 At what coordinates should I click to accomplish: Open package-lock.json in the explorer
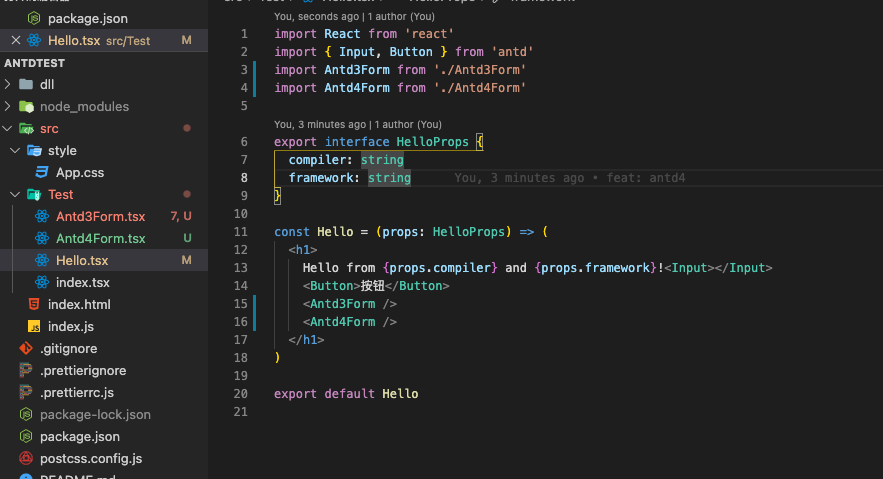pyautogui.click(x=96, y=414)
